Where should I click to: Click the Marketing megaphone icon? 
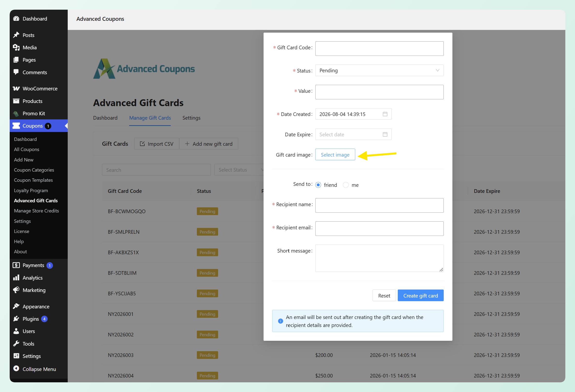(16, 290)
